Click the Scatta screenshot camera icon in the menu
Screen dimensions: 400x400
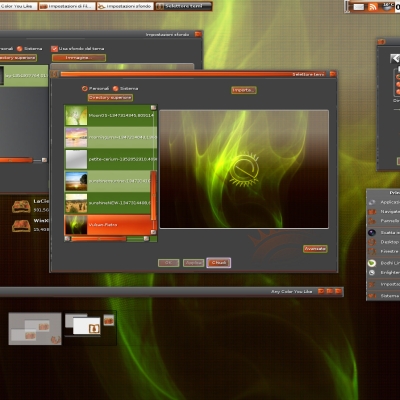coord(372,233)
